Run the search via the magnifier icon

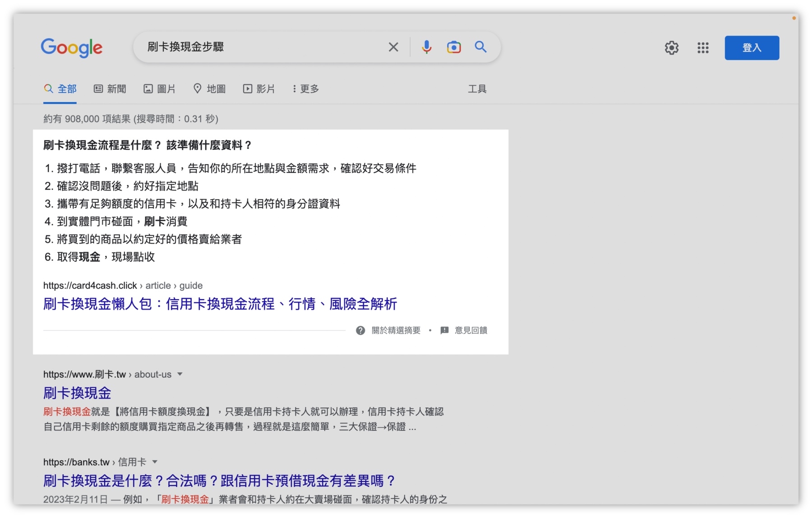pos(480,47)
